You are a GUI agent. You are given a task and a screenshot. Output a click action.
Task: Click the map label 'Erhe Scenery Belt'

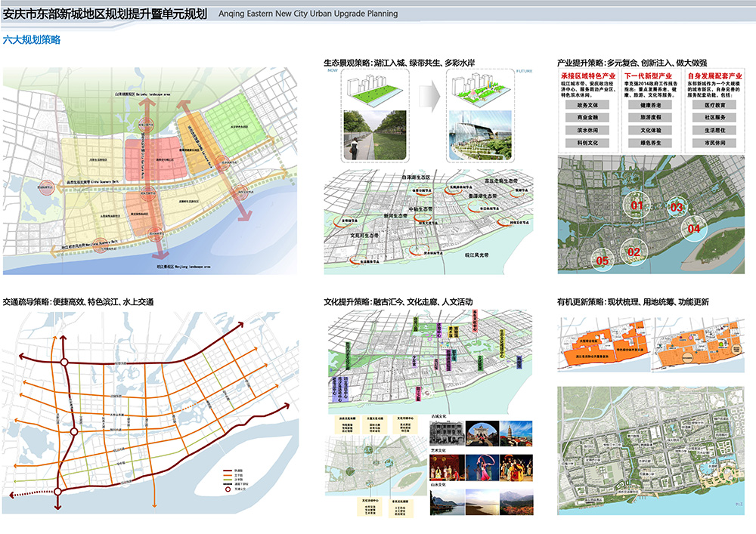(x=104, y=182)
